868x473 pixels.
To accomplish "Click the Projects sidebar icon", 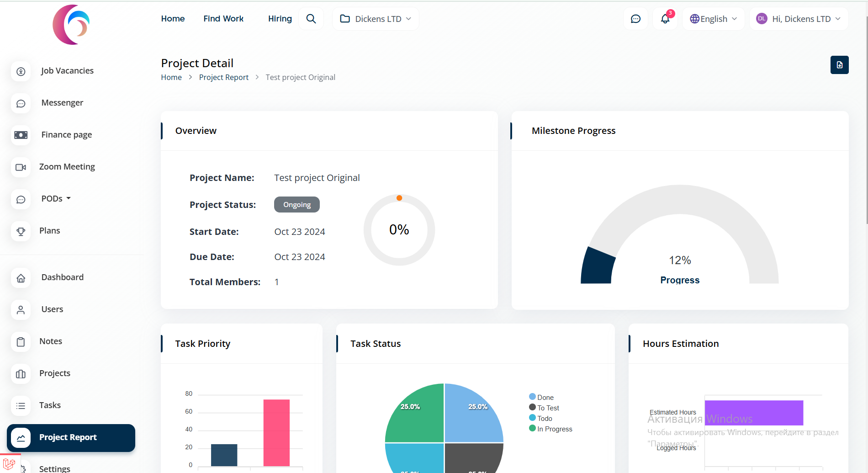I will point(21,374).
